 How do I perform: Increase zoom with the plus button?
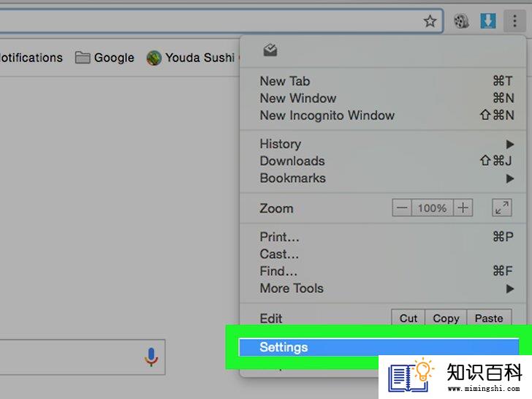pos(463,208)
